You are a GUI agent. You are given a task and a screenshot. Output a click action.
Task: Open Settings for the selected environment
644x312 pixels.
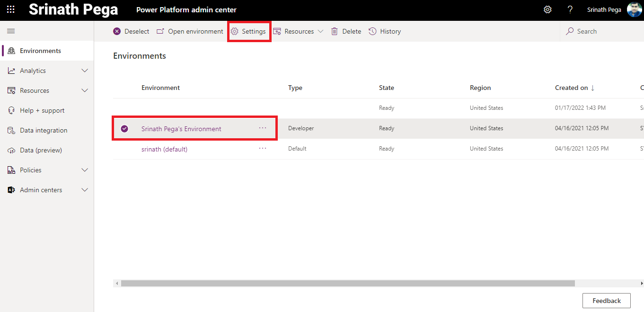point(248,31)
